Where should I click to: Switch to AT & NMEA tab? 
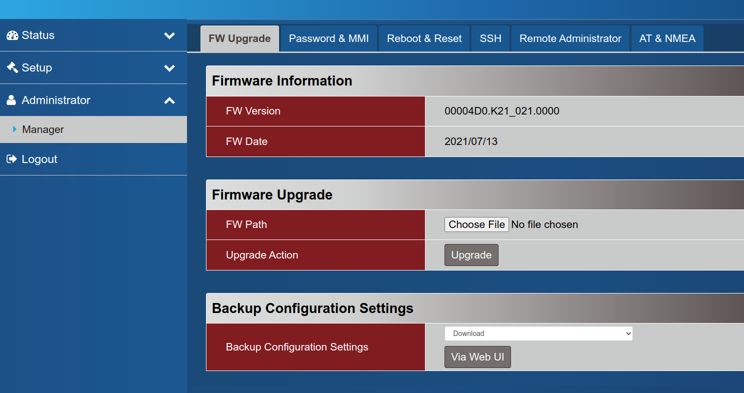click(667, 38)
